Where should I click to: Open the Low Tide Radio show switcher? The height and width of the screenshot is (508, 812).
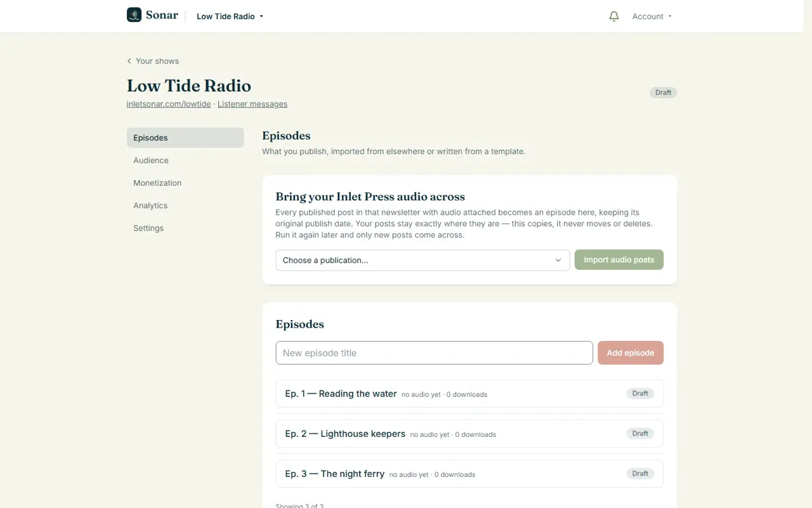coord(230,17)
